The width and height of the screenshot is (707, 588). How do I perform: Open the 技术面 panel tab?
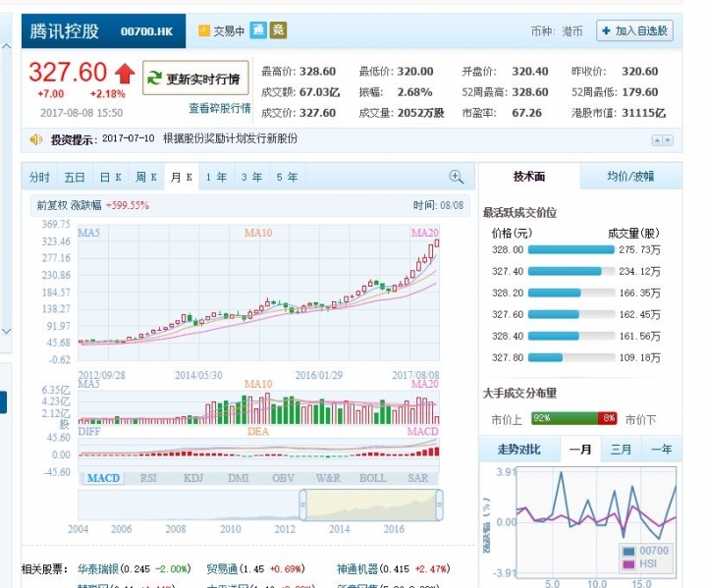(x=529, y=177)
